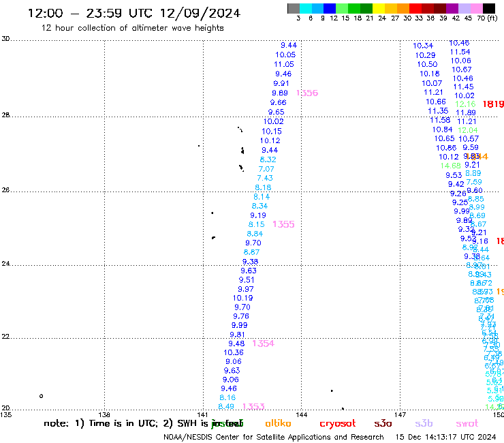
Task: Select longitude axis label 138
Action: click(104, 415)
